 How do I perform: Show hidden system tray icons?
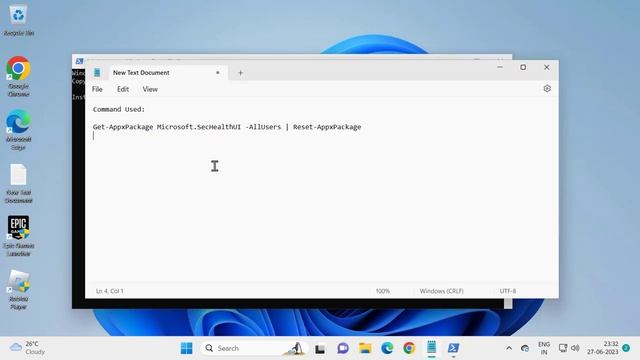click(x=509, y=348)
